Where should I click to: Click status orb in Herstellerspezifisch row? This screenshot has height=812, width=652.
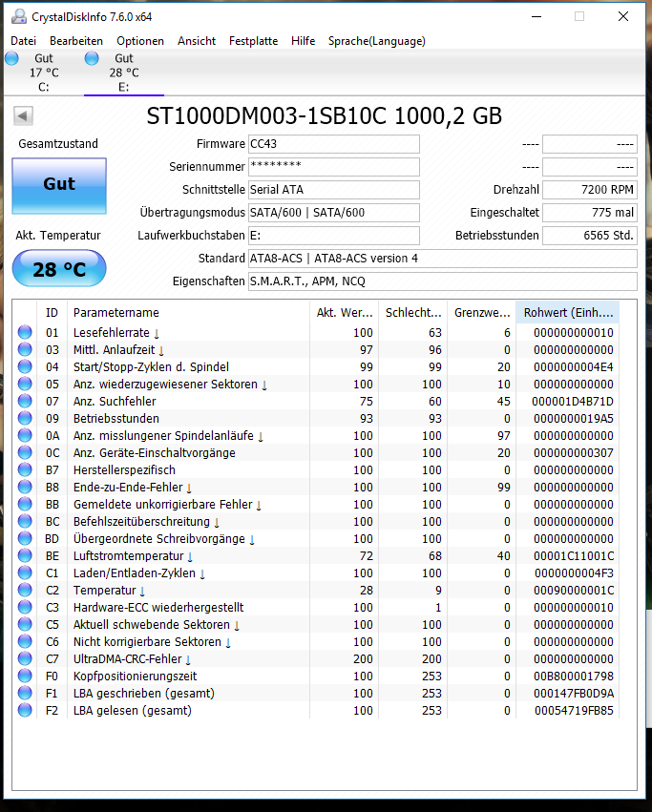point(25,469)
